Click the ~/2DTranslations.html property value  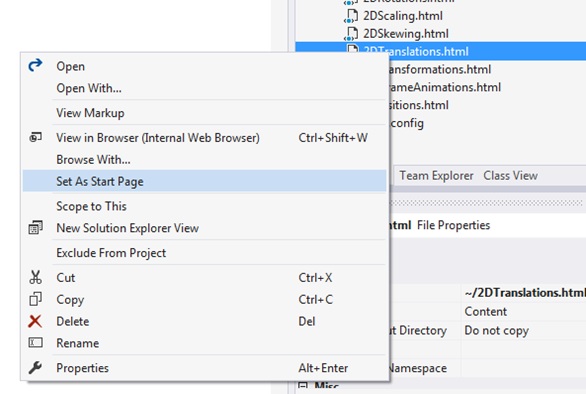525,292
